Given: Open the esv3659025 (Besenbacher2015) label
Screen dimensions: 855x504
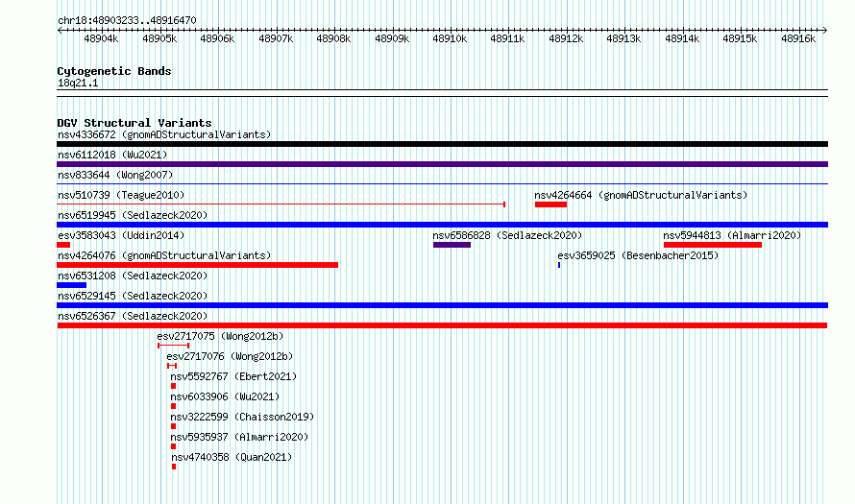Looking at the screenshot, I should pos(638,255).
